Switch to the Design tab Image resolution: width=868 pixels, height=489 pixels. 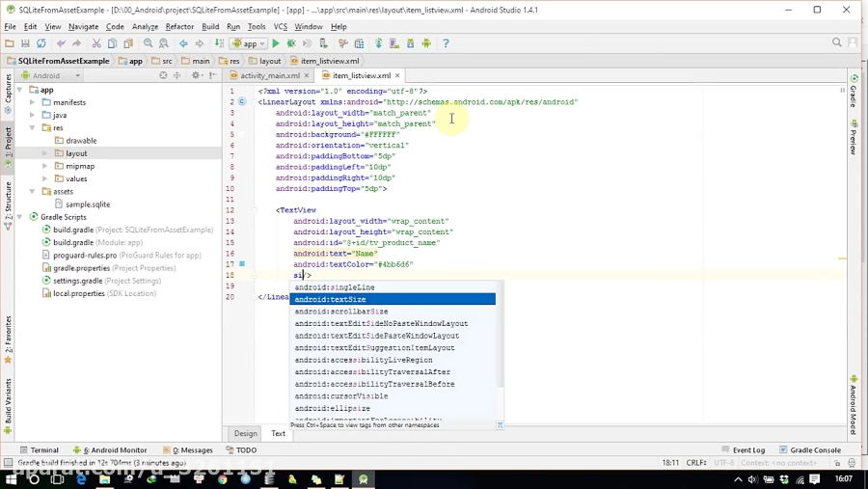coord(245,433)
